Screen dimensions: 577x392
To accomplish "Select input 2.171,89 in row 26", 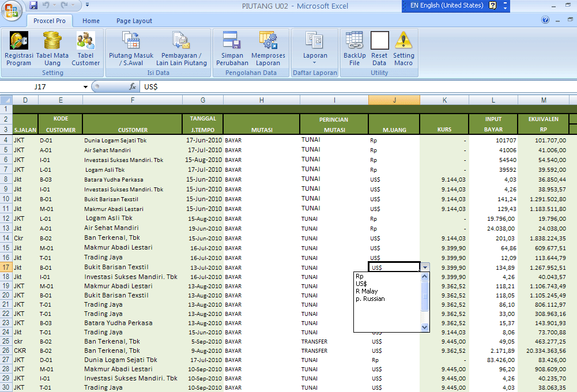I will [x=493, y=350].
